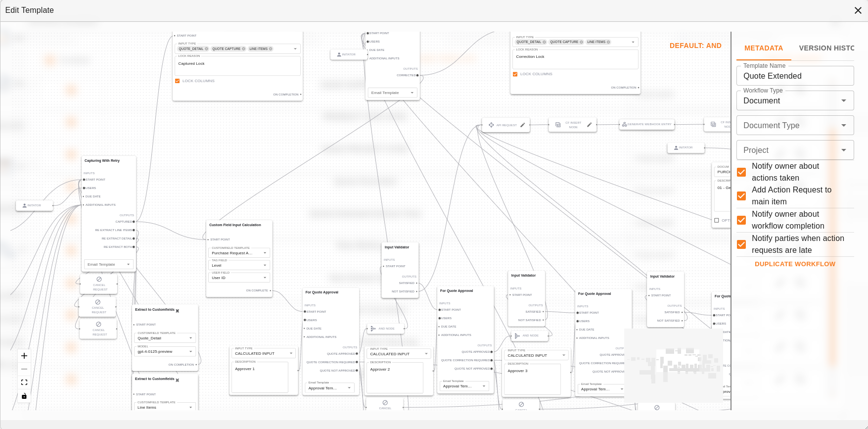
Task: Close the Edit Template dialog
Action: point(858,10)
